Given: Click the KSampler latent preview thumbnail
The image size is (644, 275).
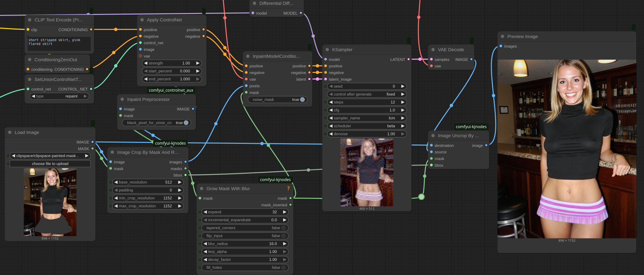Looking at the screenshot, I should [367, 173].
